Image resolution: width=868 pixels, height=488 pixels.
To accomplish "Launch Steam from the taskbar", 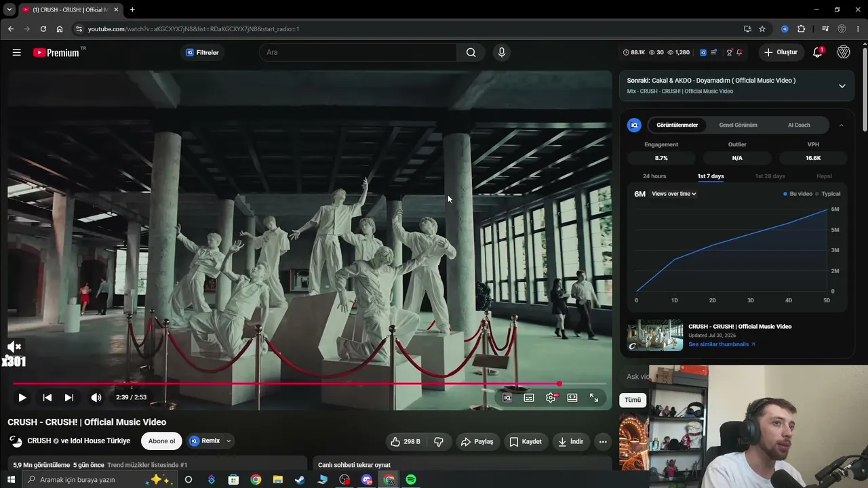I will pos(300,480).
